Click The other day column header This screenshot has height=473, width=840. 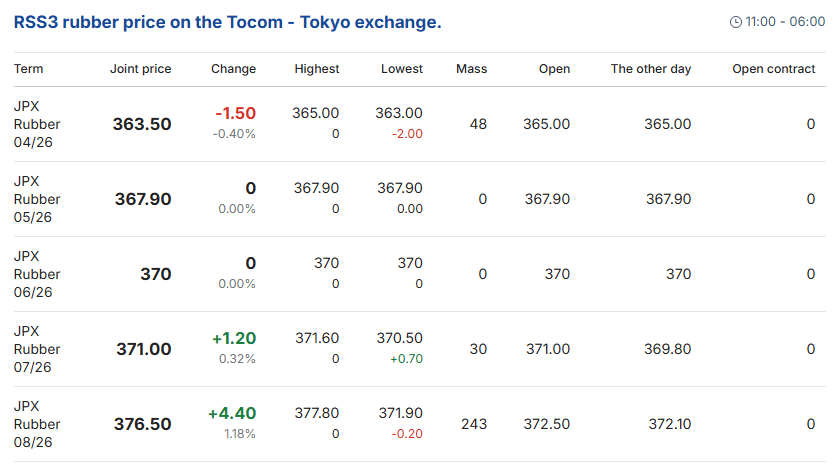650,69
